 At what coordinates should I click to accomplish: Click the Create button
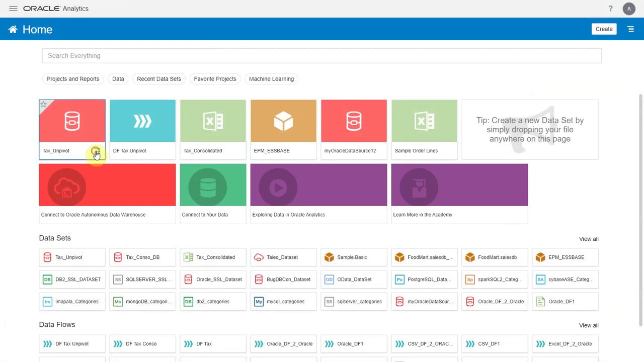(x=604, y=29)
